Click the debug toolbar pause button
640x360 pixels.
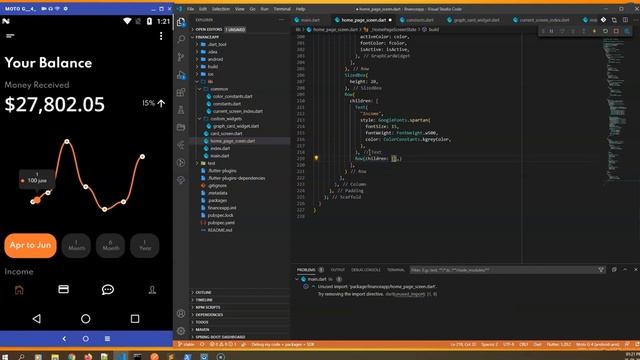tap(551, 31)
